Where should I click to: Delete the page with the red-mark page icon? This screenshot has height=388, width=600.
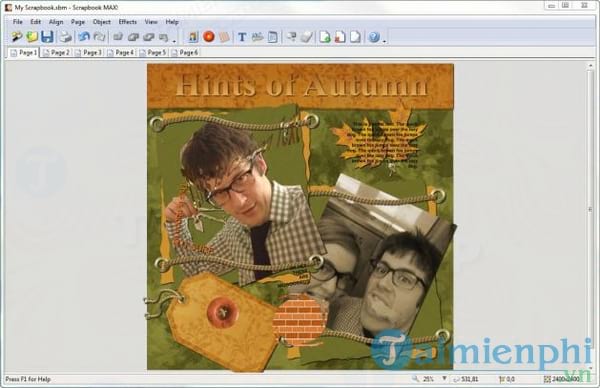coord(340,37)
